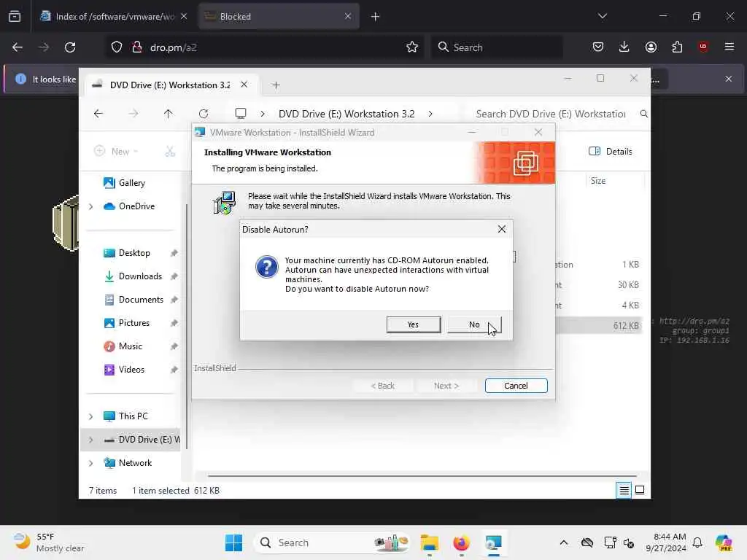Add a new File Explorer tab
This screenshot has width=747, height=560.
tap(276, 85)
